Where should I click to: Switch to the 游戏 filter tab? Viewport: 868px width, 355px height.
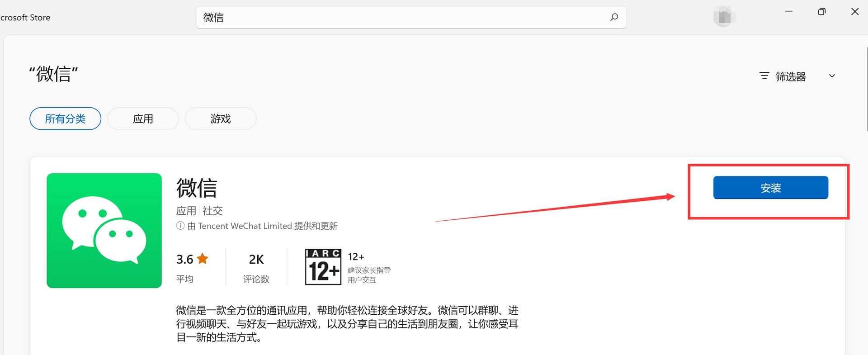[221, 118]
